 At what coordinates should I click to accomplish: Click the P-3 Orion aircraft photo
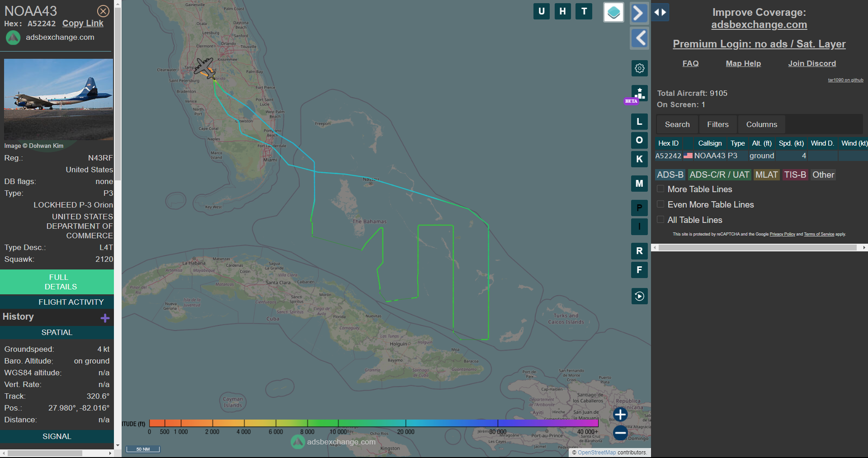pyautogui.click(x=58, y=99)
